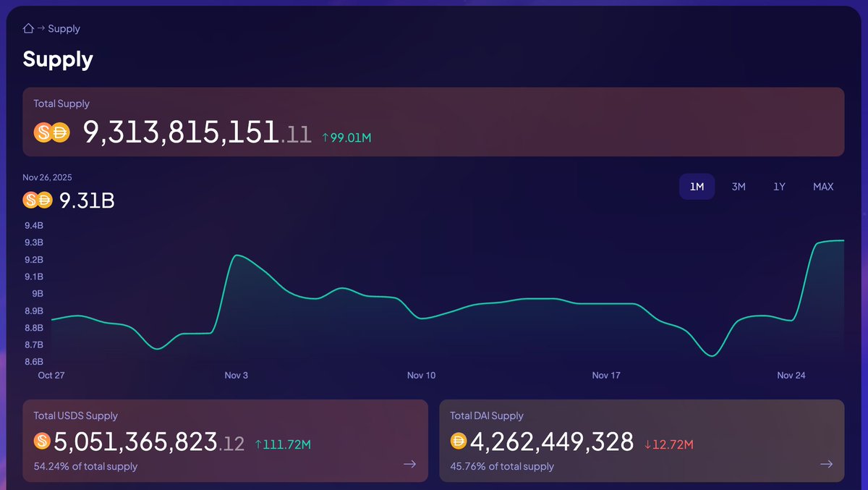Click the Total Supply card heading

(61, 104)
